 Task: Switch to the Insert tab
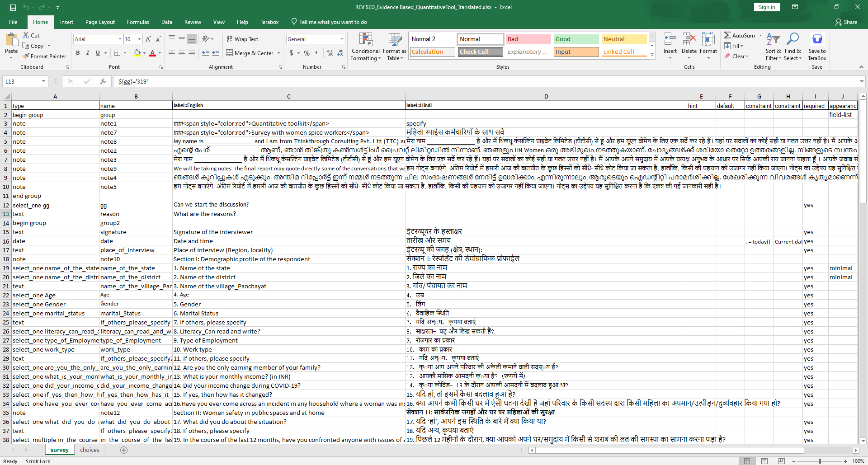tap(66, 22)
